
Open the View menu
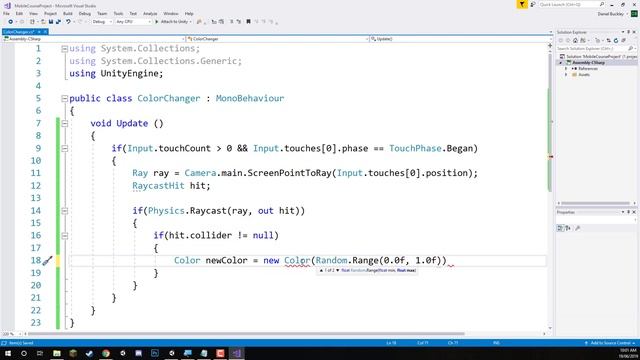[x=33, y=13]
